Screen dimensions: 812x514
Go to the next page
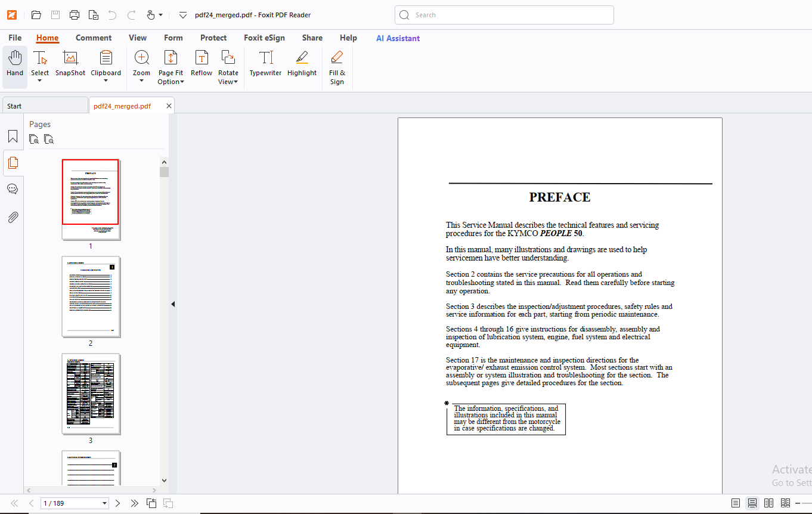pyautogui.click(x=117, y=503)
